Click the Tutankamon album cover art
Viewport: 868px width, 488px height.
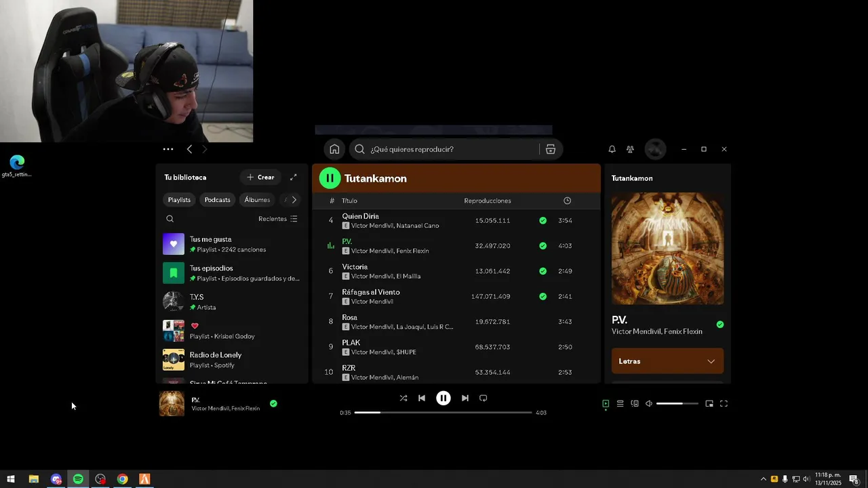[667, 249]
